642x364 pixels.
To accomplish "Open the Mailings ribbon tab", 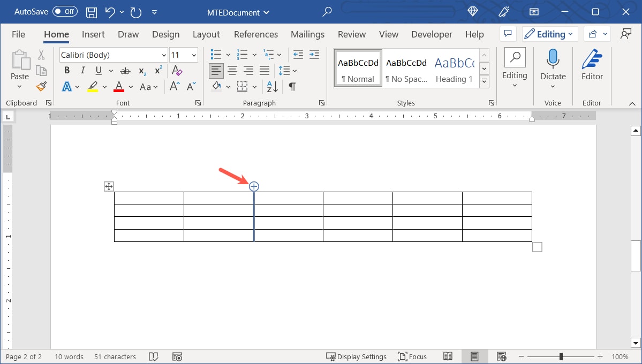I will click(x=307, y=34).
